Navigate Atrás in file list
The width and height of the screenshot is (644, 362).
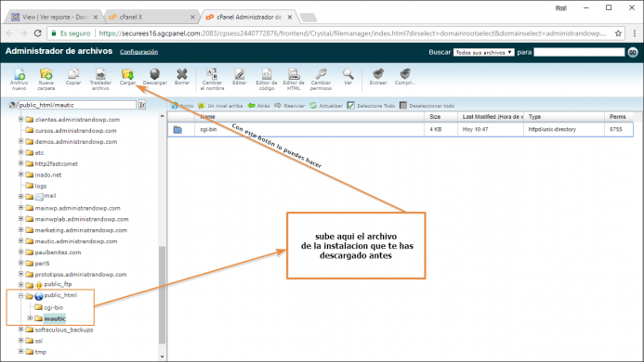[x=258, y=106]
